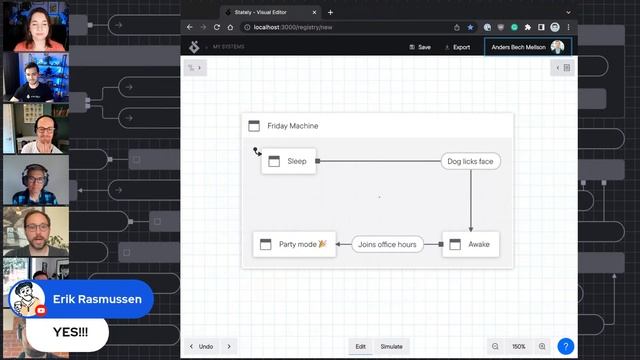Reload the localhost page

pyautogui.click(x=217, y=27)
